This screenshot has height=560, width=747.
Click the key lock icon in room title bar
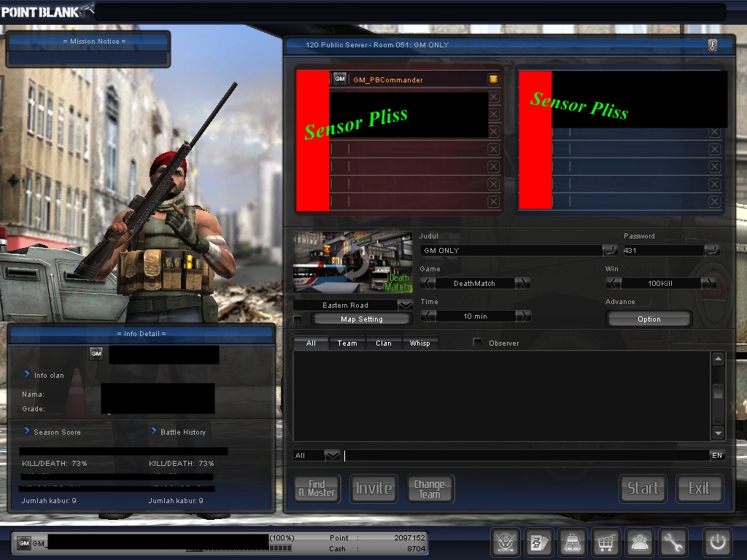tap(713, 45)
